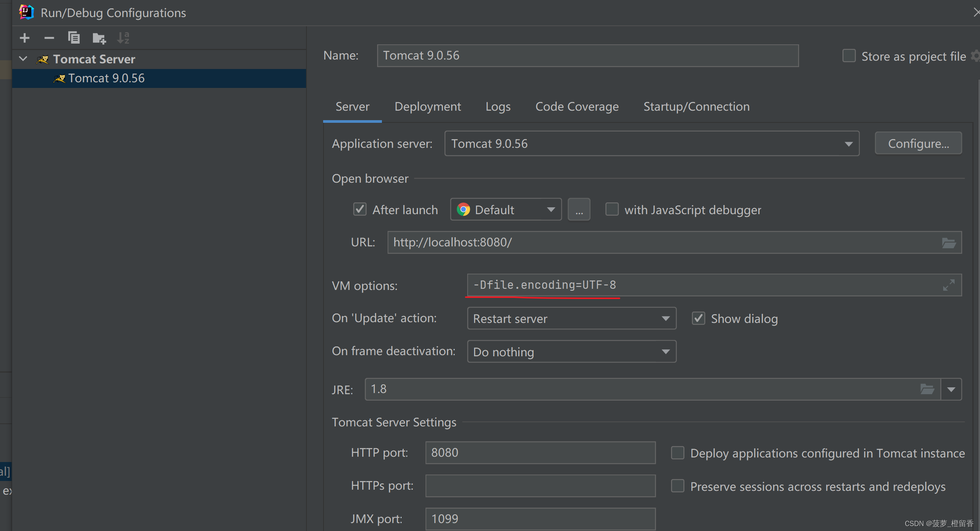Expand the VM options field

coord(949,285)
